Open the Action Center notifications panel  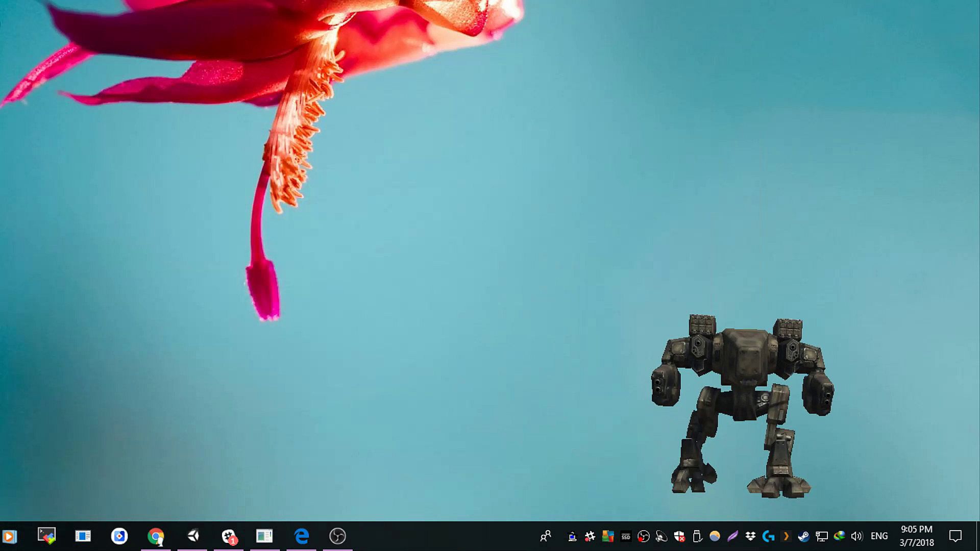955,536
